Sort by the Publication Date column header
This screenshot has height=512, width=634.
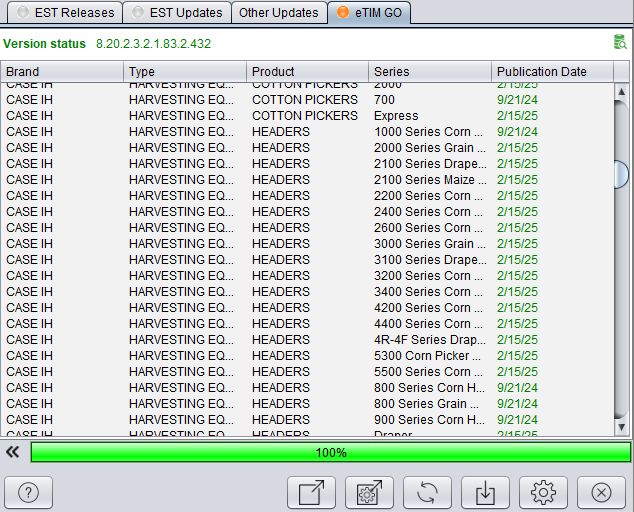coord(552,72)
